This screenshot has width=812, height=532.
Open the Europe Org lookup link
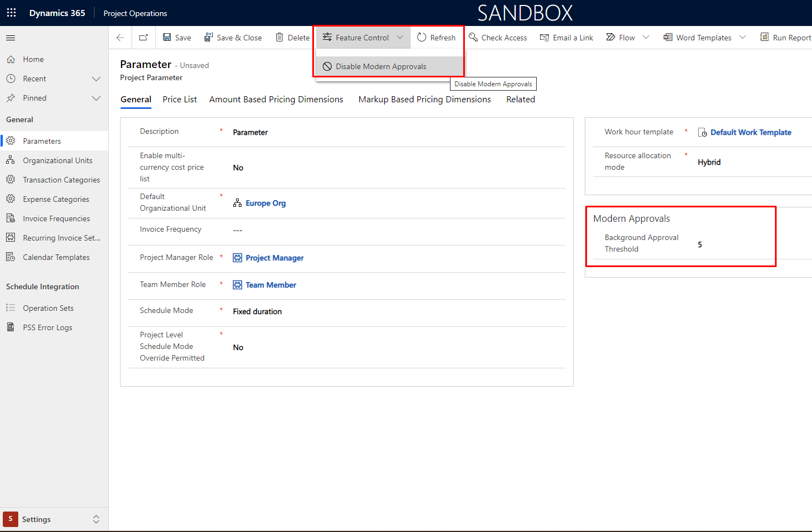tap(266, 203)
